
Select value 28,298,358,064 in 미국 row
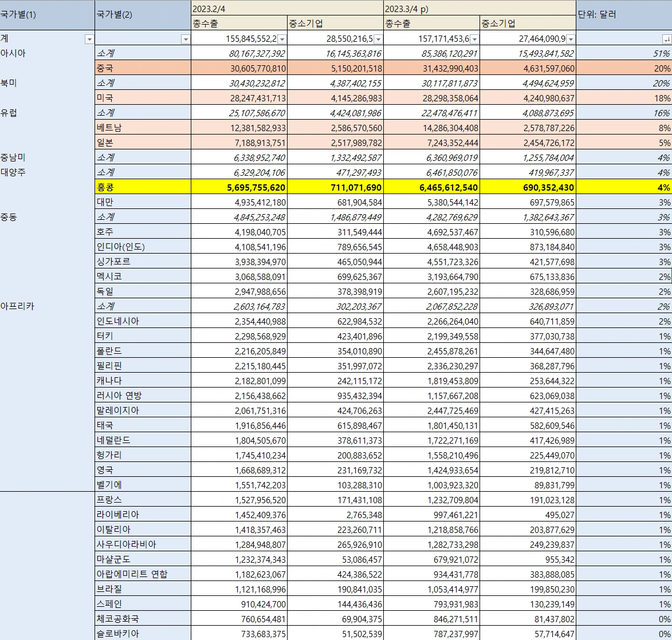pyautogui.click(x=431, y=98)
